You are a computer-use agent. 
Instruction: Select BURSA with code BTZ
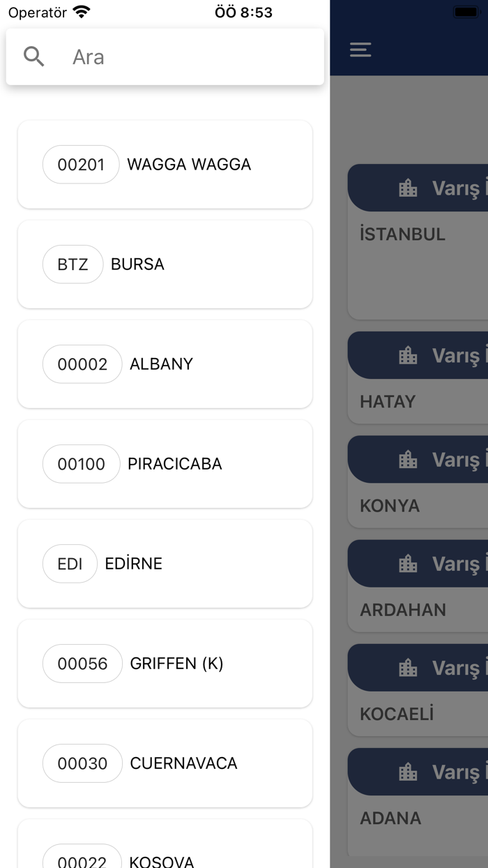click(x=165, y=264)
